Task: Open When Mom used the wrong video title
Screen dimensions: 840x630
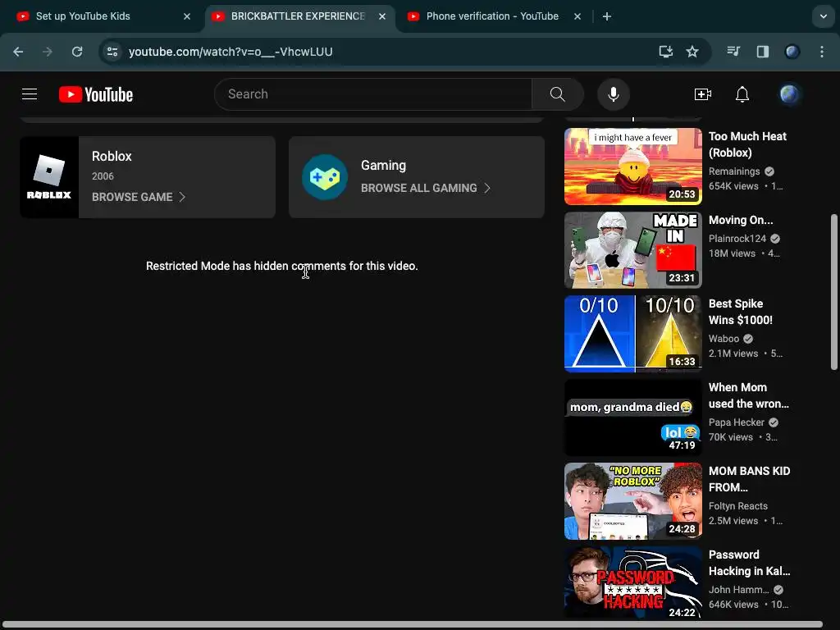Action: point(749,395)
